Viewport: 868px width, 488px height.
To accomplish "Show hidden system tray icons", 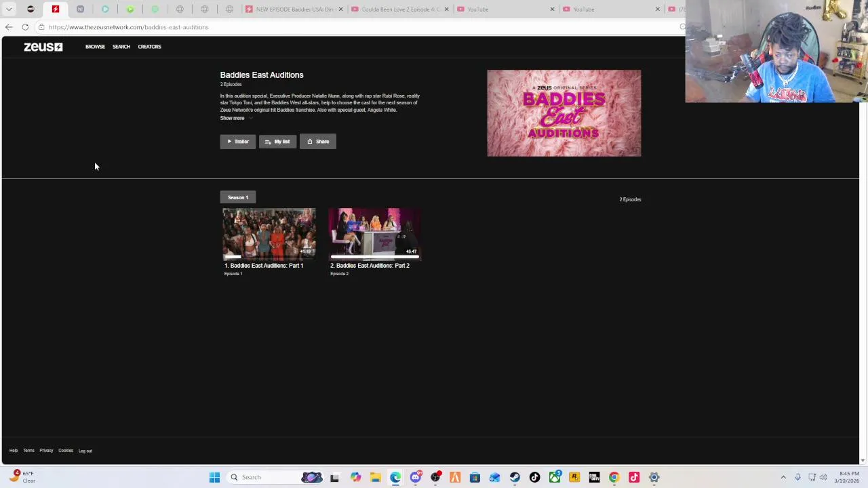I will pos(783,477).
